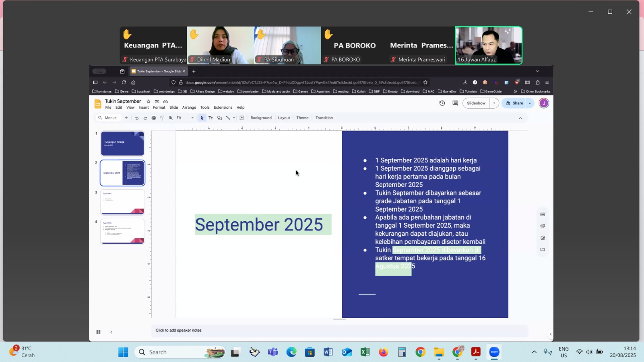Screen dimensions: 644x362
Task: Click the Background button in toolbar
Action: 261,118
